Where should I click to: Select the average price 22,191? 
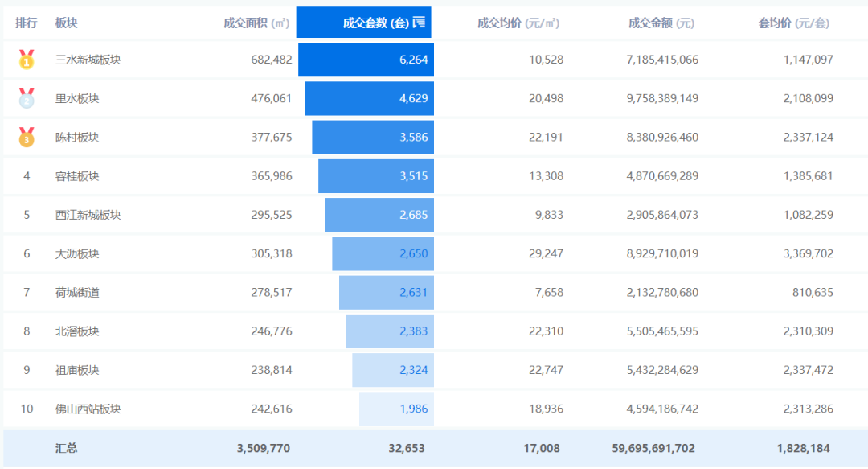546,138
